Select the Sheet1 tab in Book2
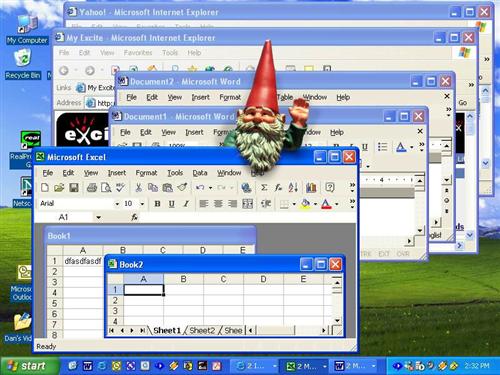The width and height of the screenshot is (500, 375). pyautogui.click(x=167, y=330)
